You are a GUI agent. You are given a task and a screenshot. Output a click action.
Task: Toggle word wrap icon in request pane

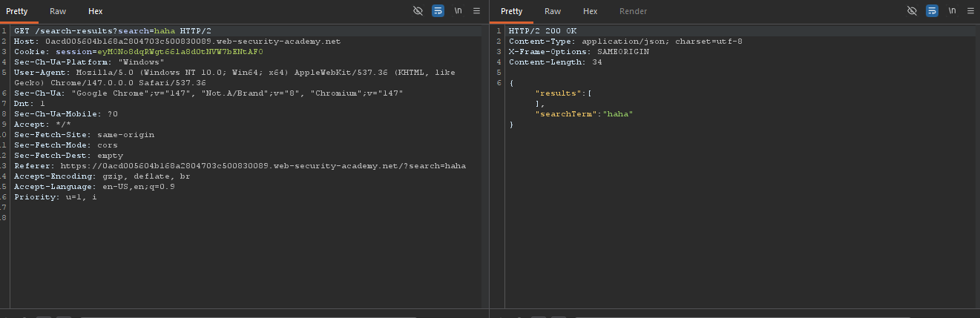438,11
